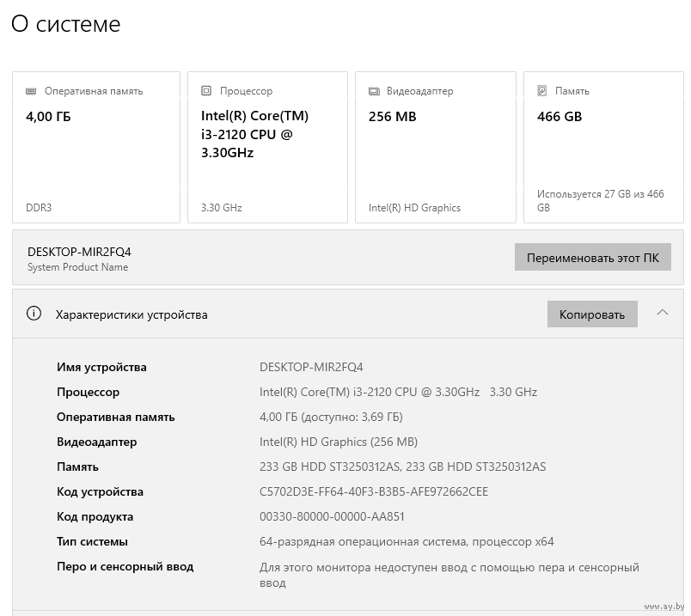
Task: Click the Характеристики устройства section title
Action: (x=131, y=315)
